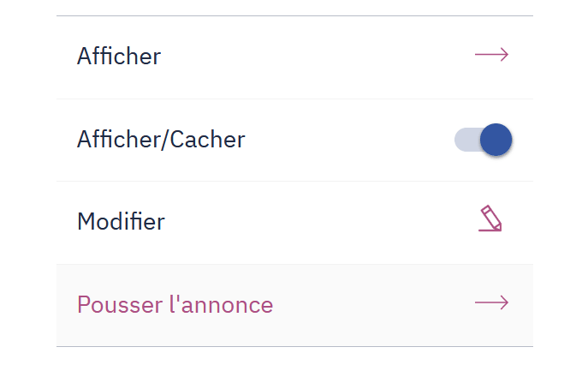The image size is (588, 365).
Task: Click the Afficher text label
Action: coord(119,57)
